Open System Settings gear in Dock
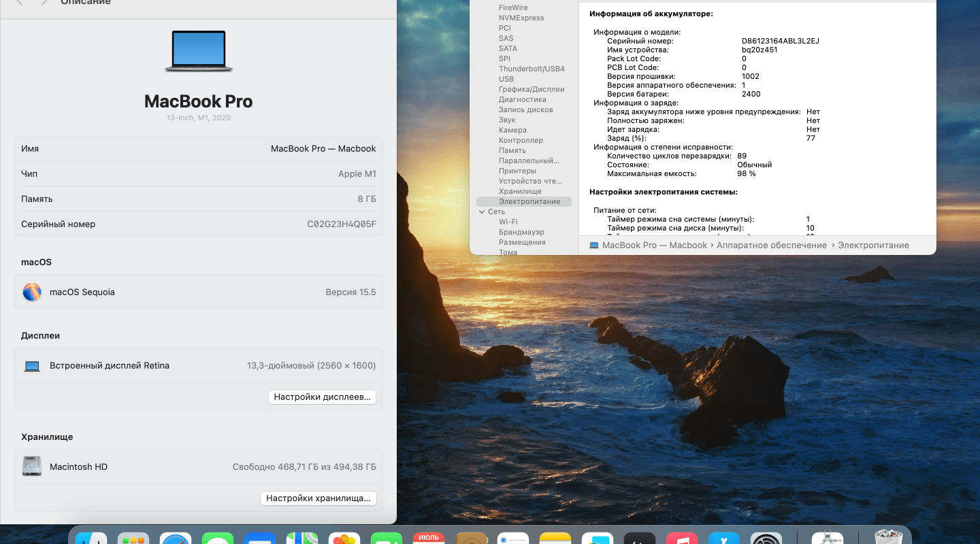980x544 pixels. pyautogui.click(x=766, y=539)
